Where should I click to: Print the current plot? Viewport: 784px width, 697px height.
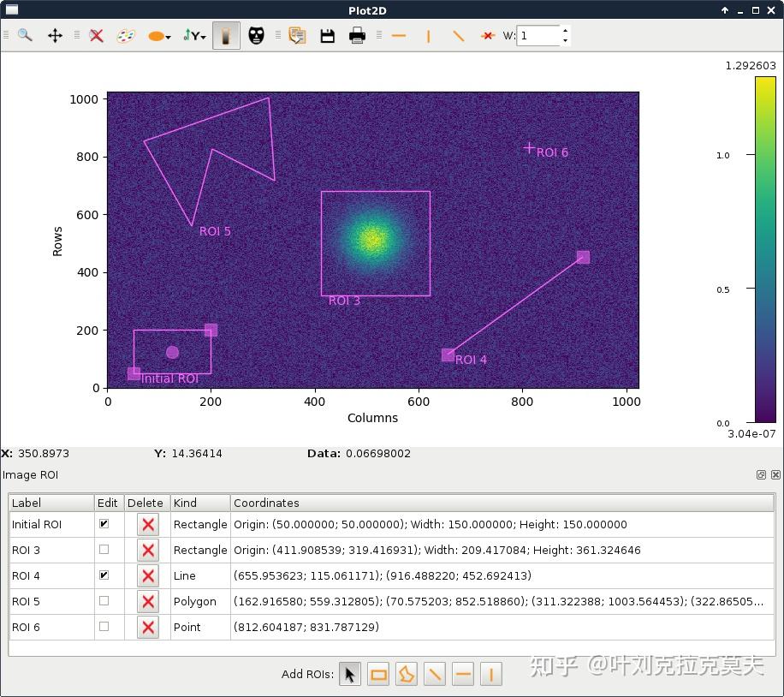tap(357, 36)
